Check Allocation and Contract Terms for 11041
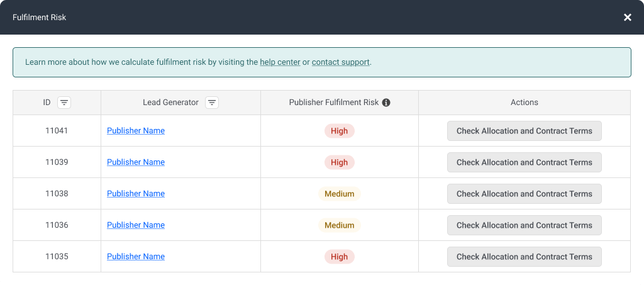The image size is (644, 285). [x=525, y=131]
